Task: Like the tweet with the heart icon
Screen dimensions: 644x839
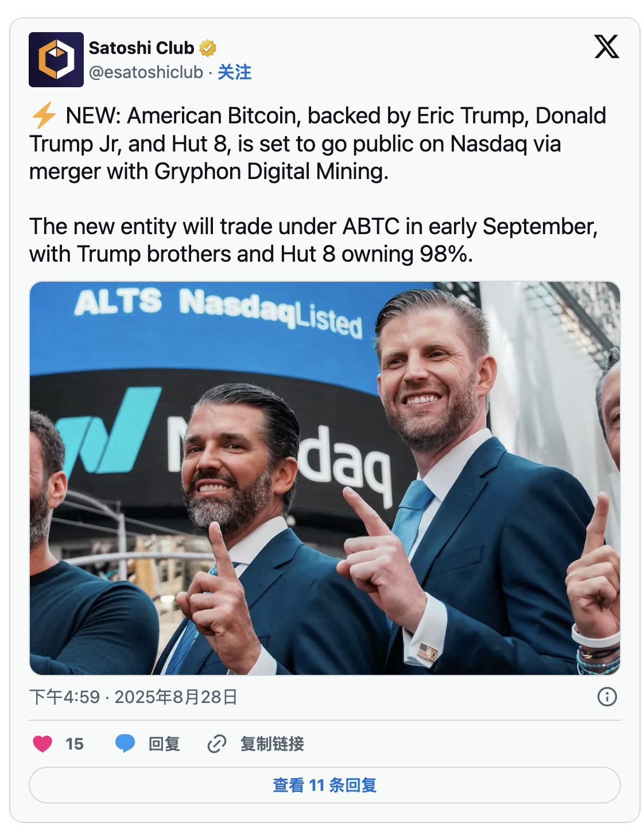Action: pyautogui.click(x=42, y=744)
